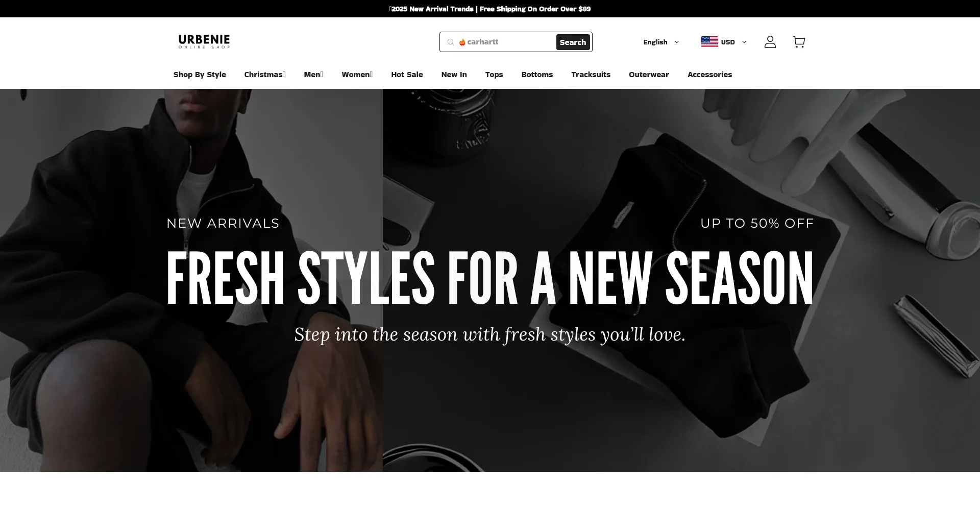Open the Outerwear category link
Image resolution: width=980 pixels, height=507 pixels.
(x=649, y=75)
